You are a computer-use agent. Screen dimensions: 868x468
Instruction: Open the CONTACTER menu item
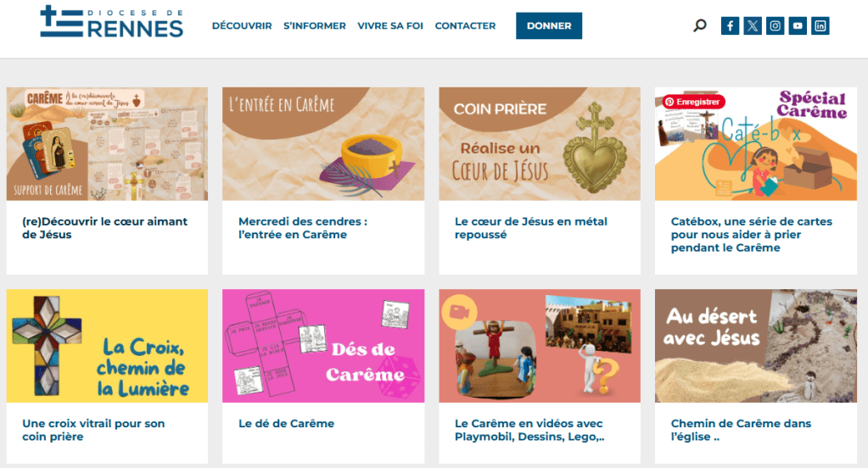click(x=465, y=25)
